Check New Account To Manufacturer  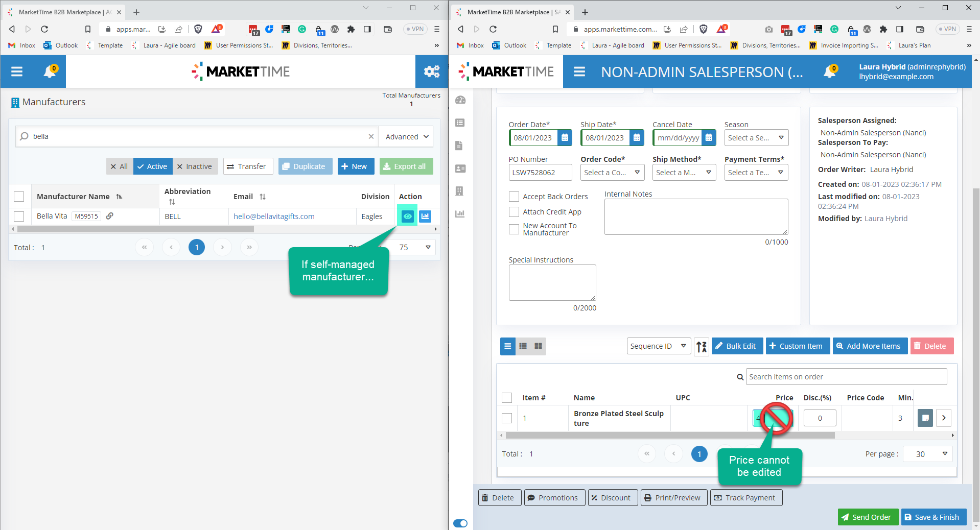(x=514, y=229)
